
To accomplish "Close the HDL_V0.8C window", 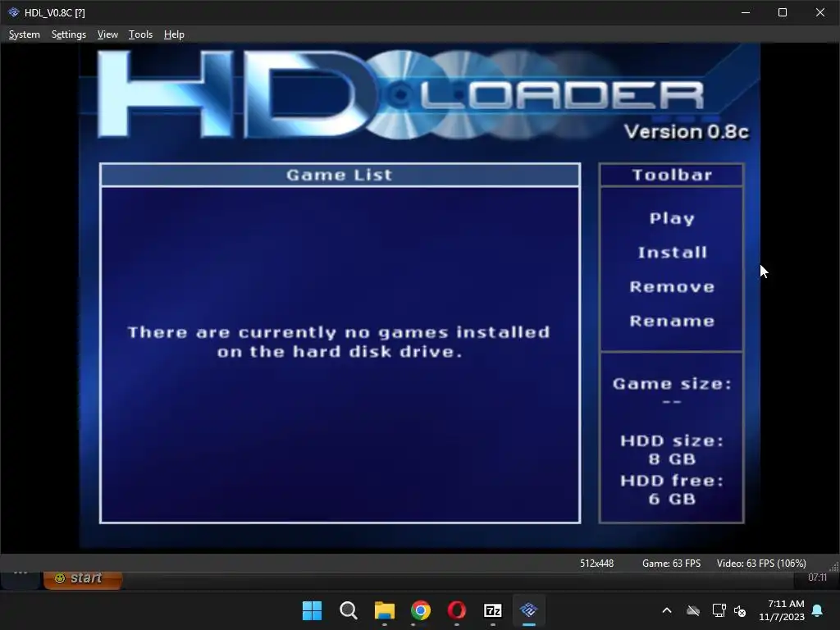I will (x=820, y=12).
